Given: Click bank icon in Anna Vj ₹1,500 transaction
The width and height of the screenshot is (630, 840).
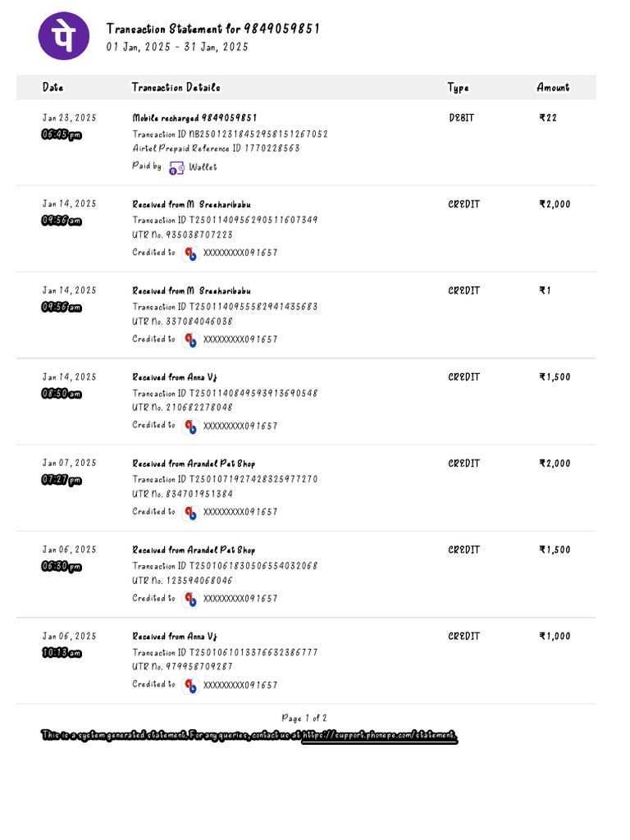Looking at the screenshot, I should pos(190,427).
